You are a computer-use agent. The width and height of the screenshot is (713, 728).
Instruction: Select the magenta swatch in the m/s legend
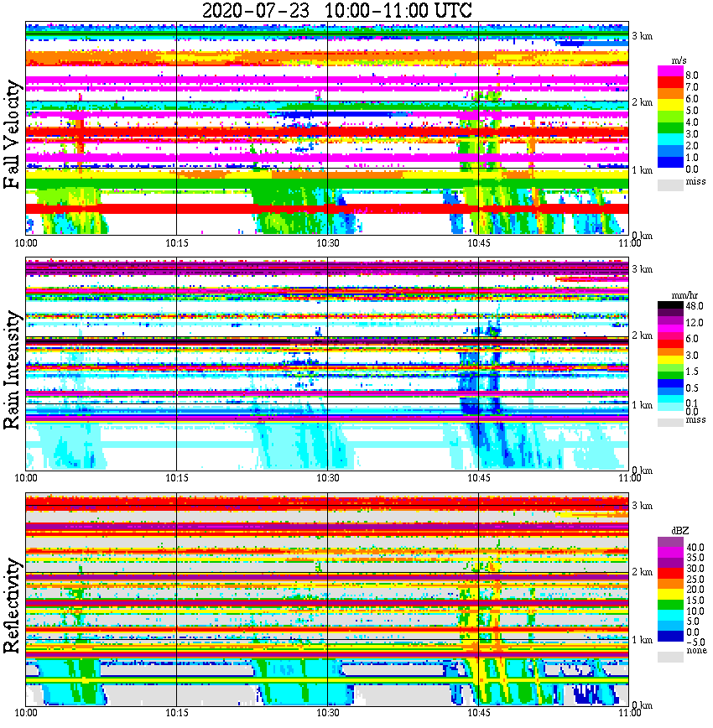(670, 72)
